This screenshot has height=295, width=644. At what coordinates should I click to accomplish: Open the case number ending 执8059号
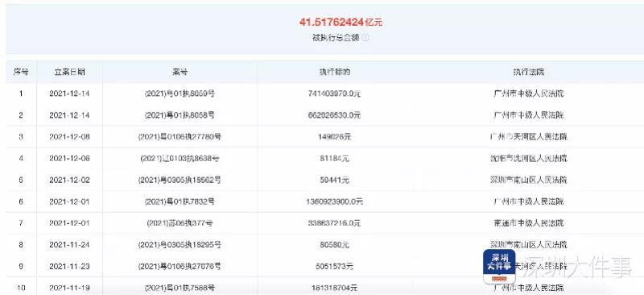[180, 93]
